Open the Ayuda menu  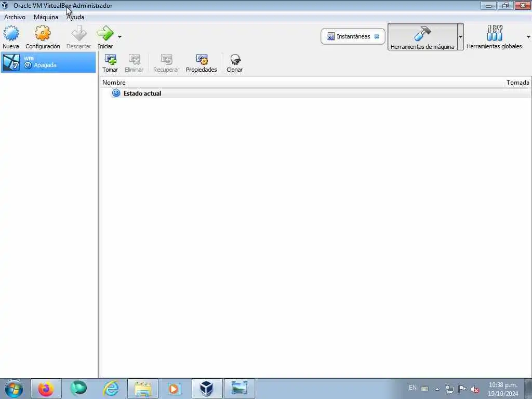point(75,17)
